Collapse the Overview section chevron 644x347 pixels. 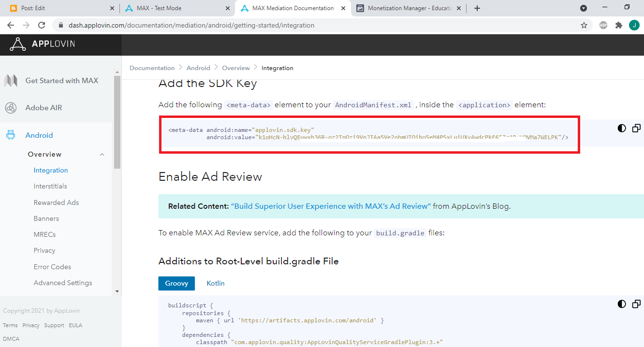tap(102, 154)
